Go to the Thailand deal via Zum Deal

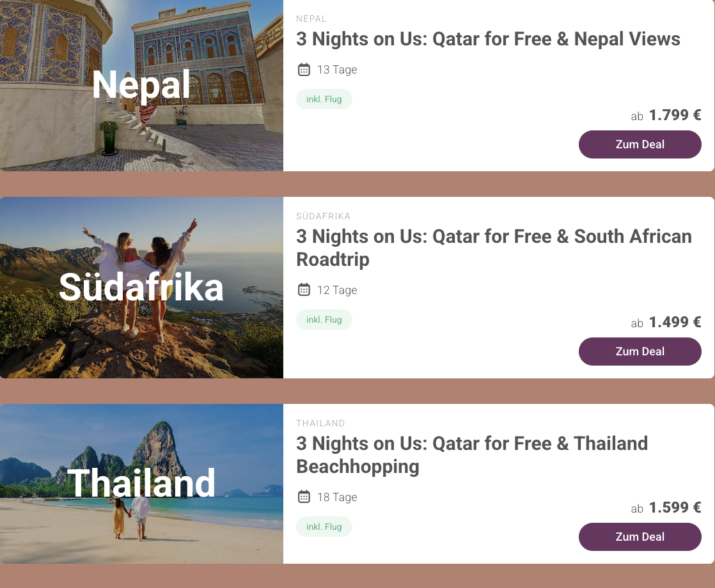(x=640, y=537)
